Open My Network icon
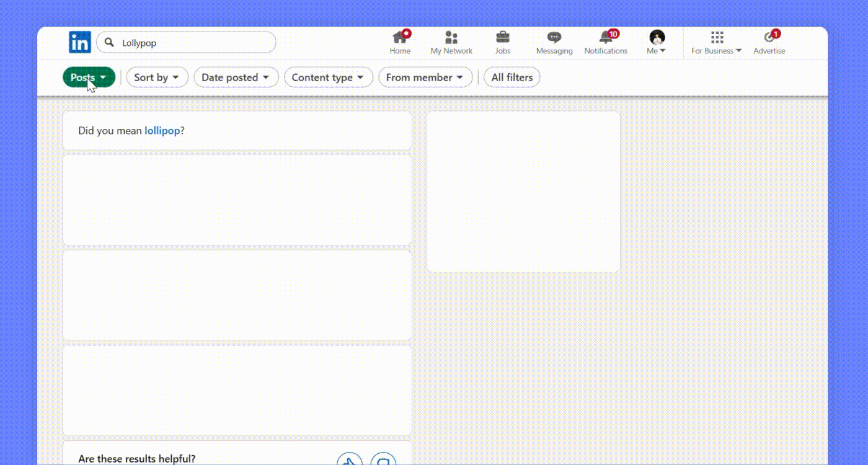Image resolution: width=868 pixels, height=465 pixels. [x=451, y=38]
